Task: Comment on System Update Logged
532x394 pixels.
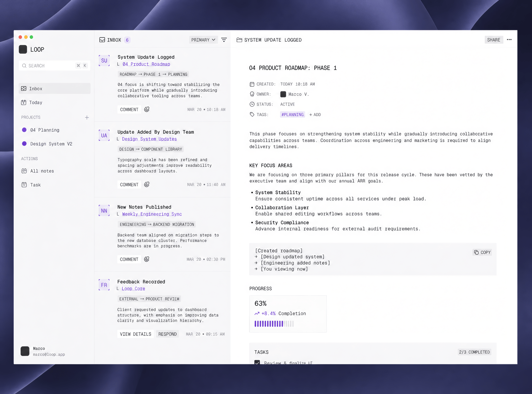Action: [x=129, y=109]
